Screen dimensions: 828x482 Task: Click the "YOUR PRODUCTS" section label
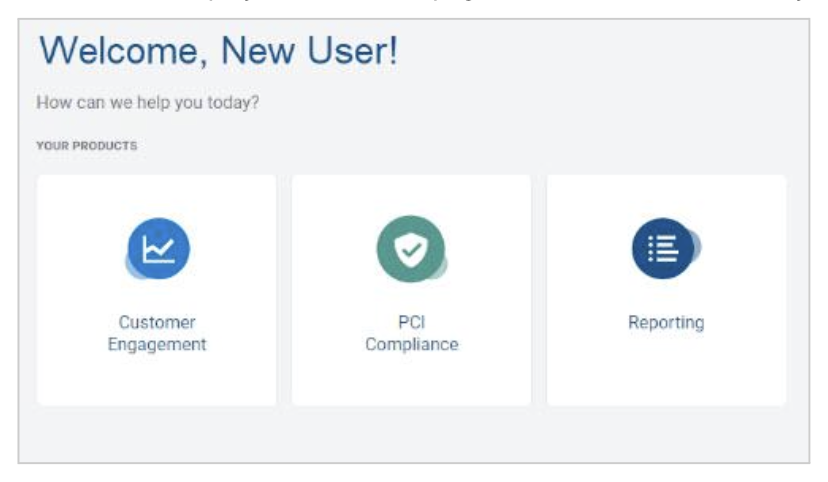[86, 146]
